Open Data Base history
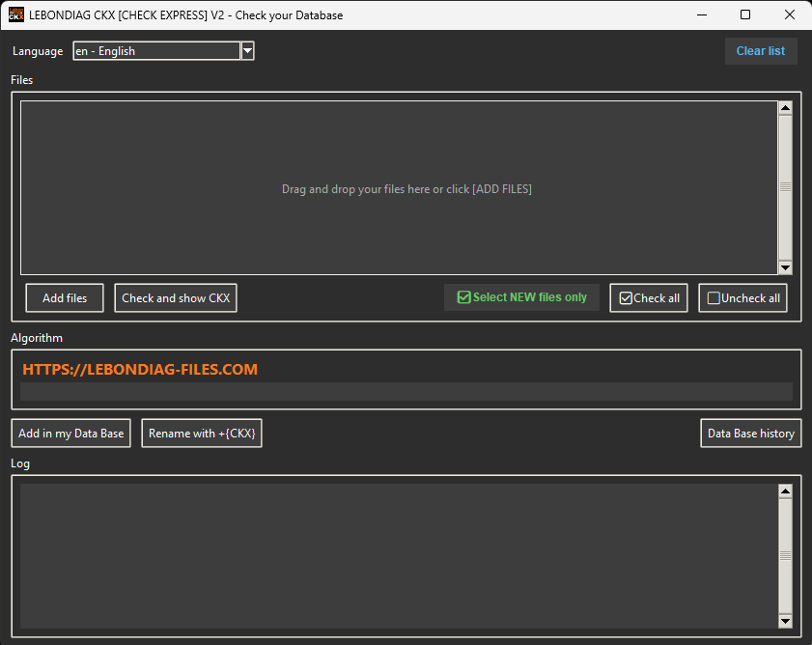This screenshot has height=645, width=812. click(751, 434)
